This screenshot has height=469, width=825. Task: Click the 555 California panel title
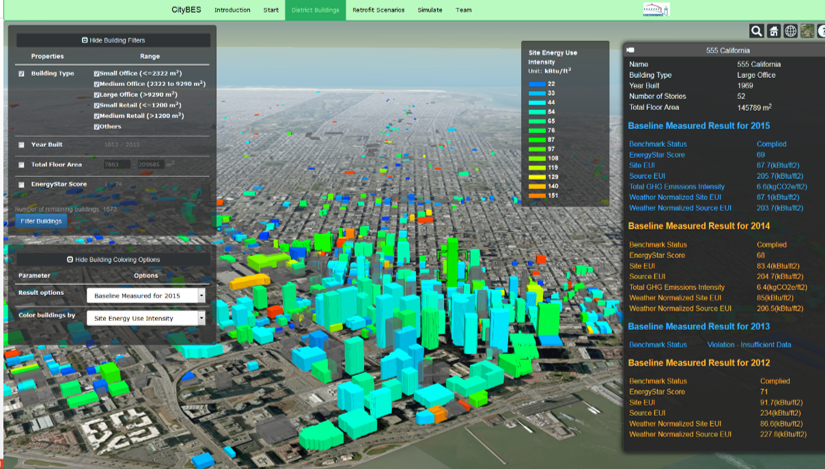pos(728,51)
